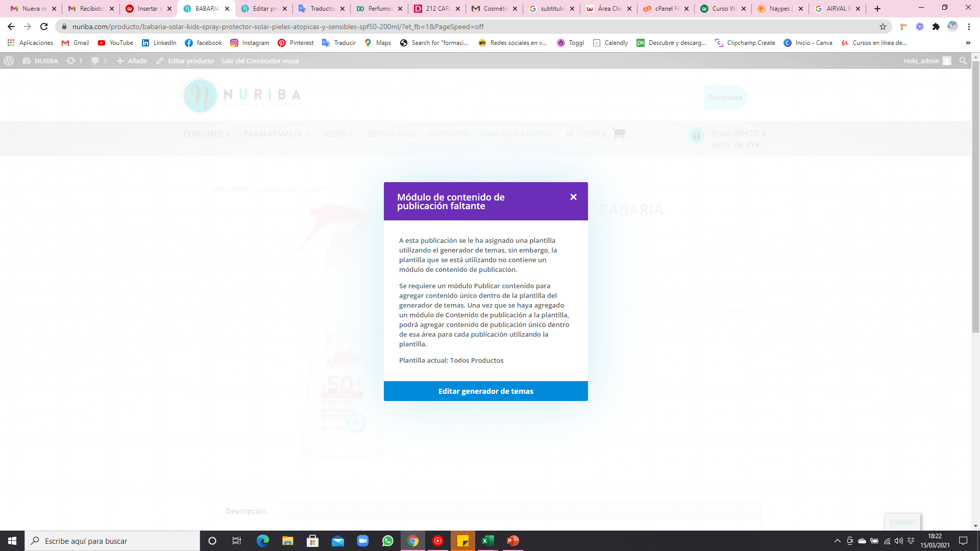Image resolution: width=980 pixels, height=551 pixels.
Task: Expand the BEBÉS menu dropdown
Action: pyautogui.click(x=339, y=134)
